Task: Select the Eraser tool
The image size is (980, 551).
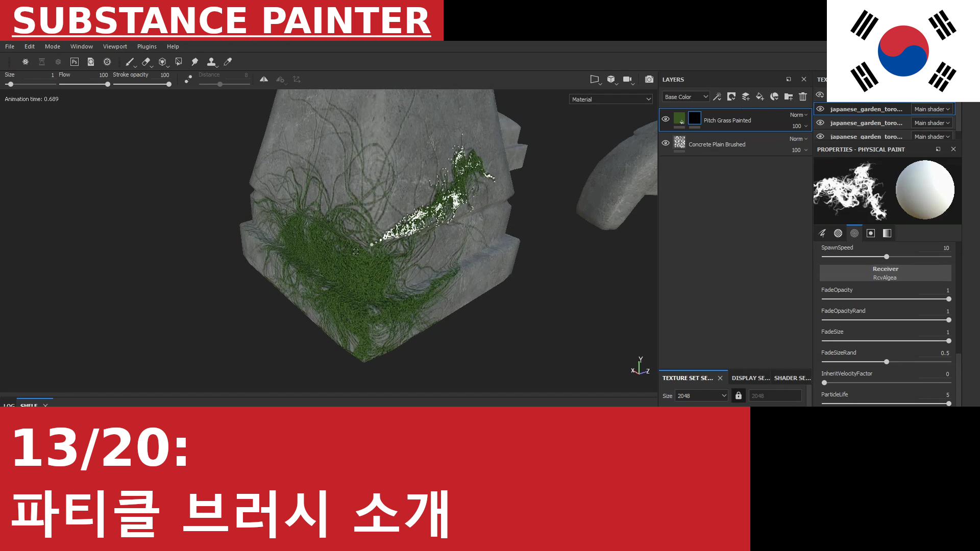Action: click(x=146, y=62)
